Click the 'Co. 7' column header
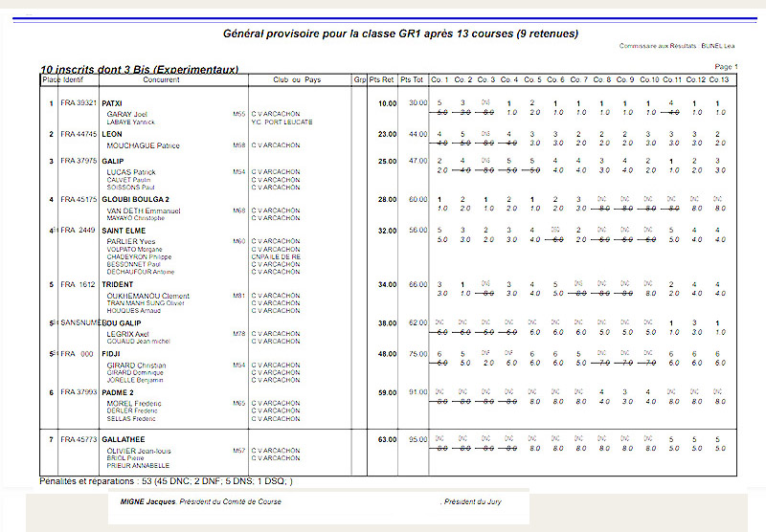Image resolution: width=766 pixels, height=532 pixels. (579, 79)
